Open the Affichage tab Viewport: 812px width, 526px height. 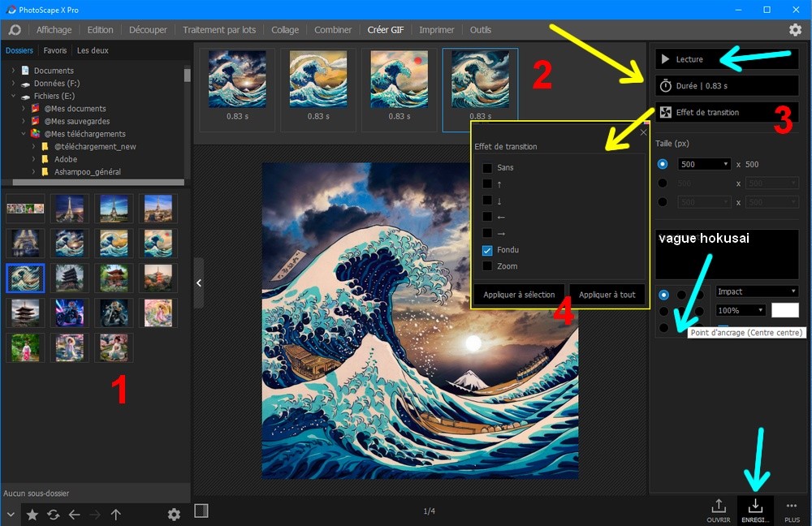[54, 29]
